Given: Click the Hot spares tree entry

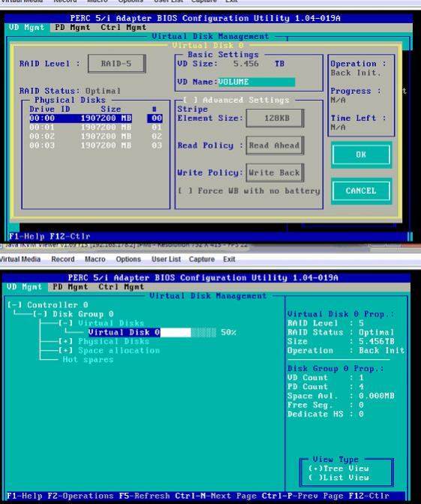Looking at the screenshot, I should [x=88, y=360].
